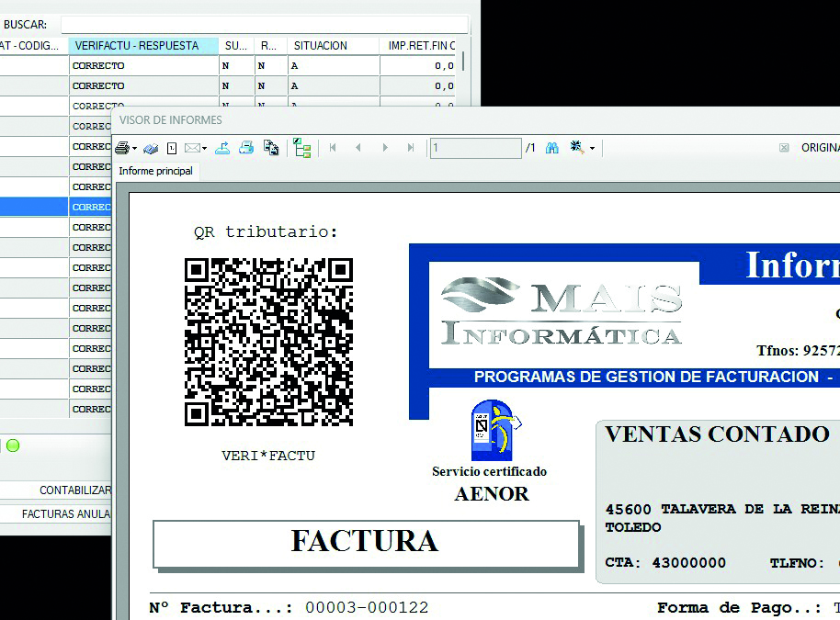Open the printer icon dropdown arrow
Image resolution: width=840 pixels, height=620 pixels.
(134, 149)
